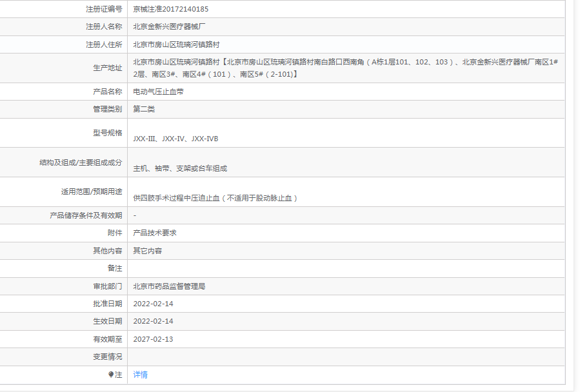The height and width of the screenshot is (392, 580).
Task: Click the 注册人名称 label
Action: click(x=104, y=26)
